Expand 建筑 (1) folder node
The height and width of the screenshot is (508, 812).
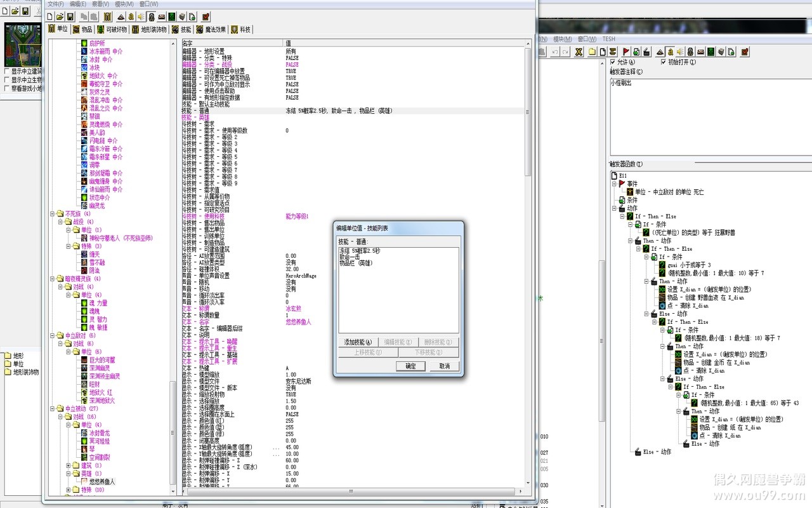click(x=69, y=465)
